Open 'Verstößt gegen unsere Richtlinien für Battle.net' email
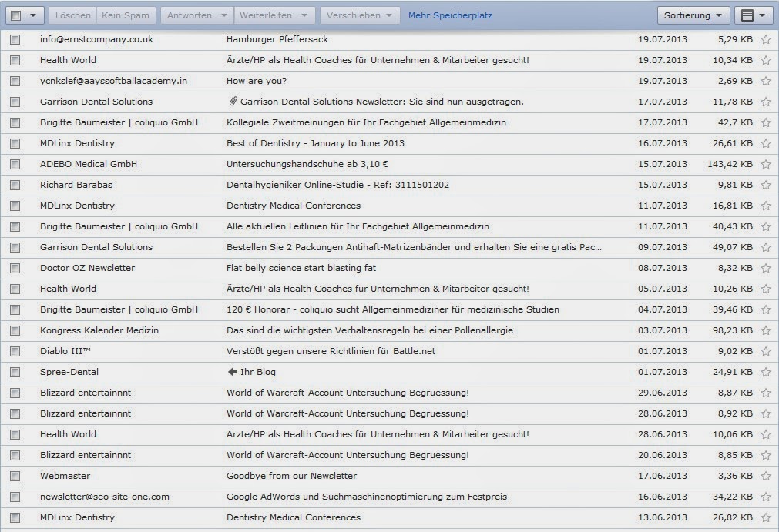This screenshot has width=779, height=532. click(331, 351)
